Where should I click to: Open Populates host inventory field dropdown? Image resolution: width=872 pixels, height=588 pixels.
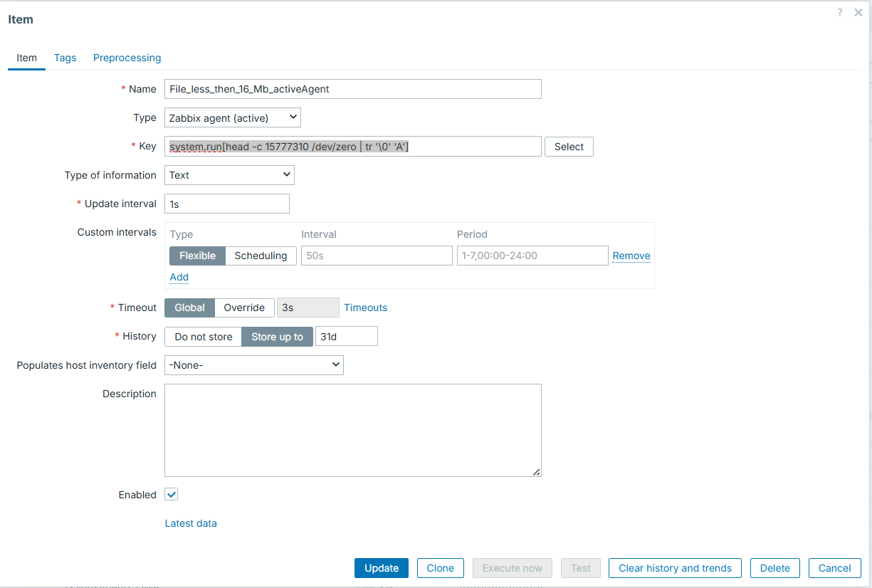click(253, 365)
